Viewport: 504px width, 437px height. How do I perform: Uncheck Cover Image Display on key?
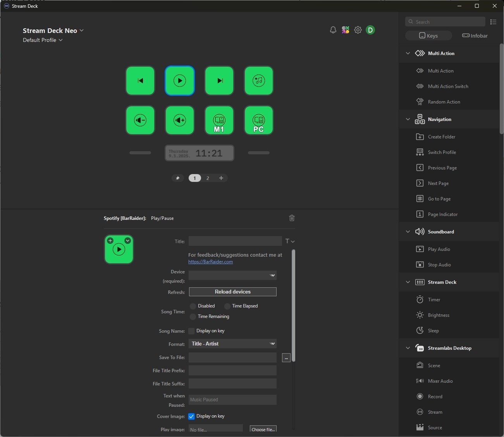point(191,416)
